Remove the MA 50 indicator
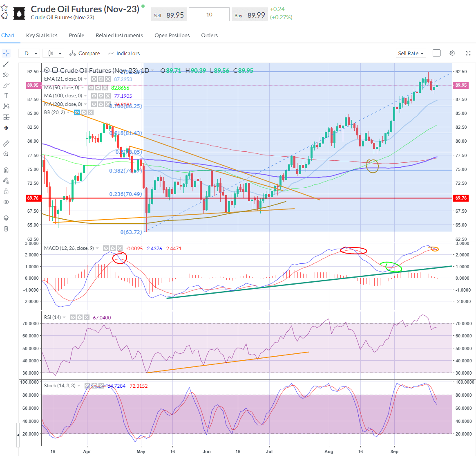Viewport: 476px width, 456px height. click(x=105, y=88)
